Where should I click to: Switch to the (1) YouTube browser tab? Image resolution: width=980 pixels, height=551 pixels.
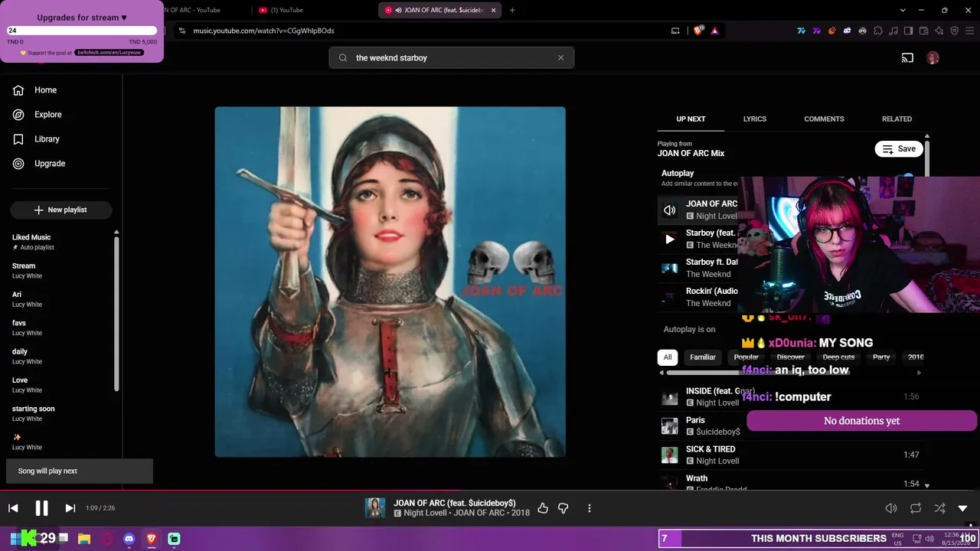312,10
